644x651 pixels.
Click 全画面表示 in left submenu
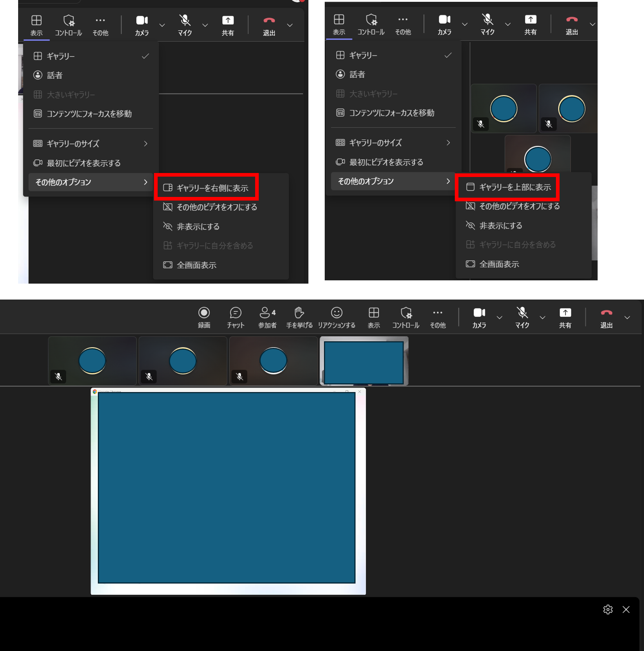221,265
